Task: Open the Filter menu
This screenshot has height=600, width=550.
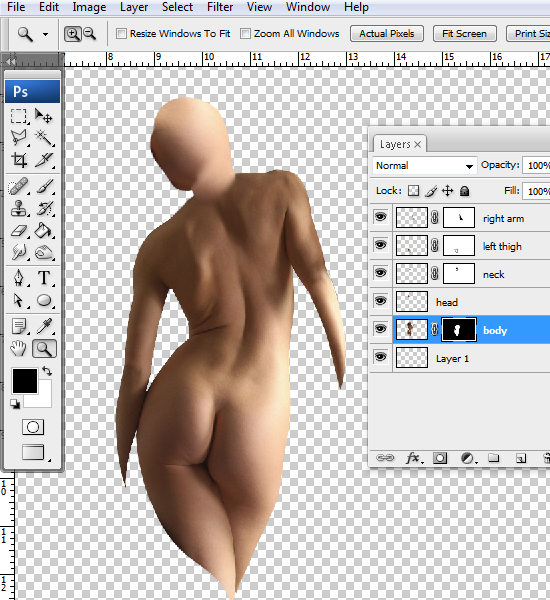Action: (220, 7)
